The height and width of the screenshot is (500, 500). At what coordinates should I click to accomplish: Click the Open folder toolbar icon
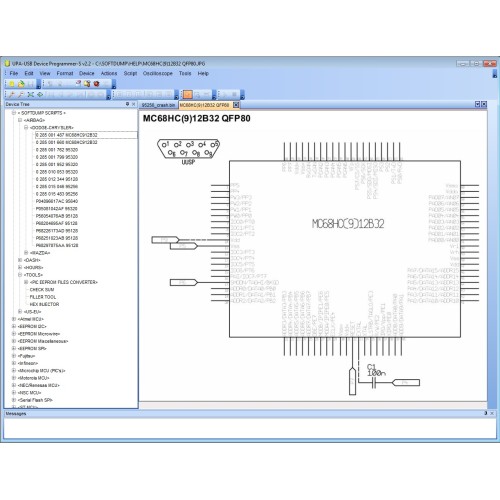(x=21, y=84)
